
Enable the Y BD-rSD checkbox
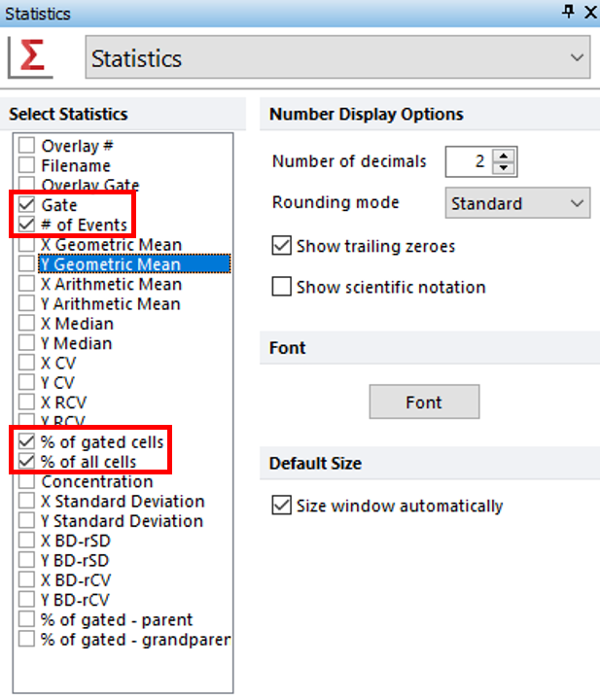pos(27,560)
